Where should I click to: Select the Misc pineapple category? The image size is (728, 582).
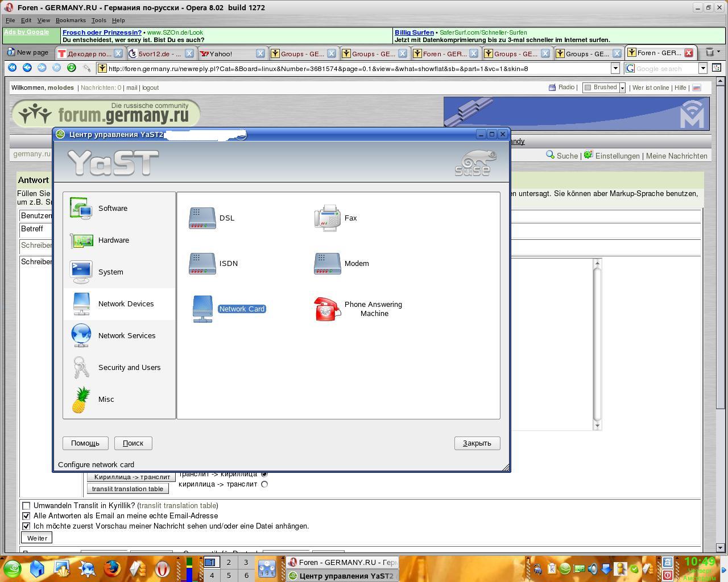tap(119, 399)
